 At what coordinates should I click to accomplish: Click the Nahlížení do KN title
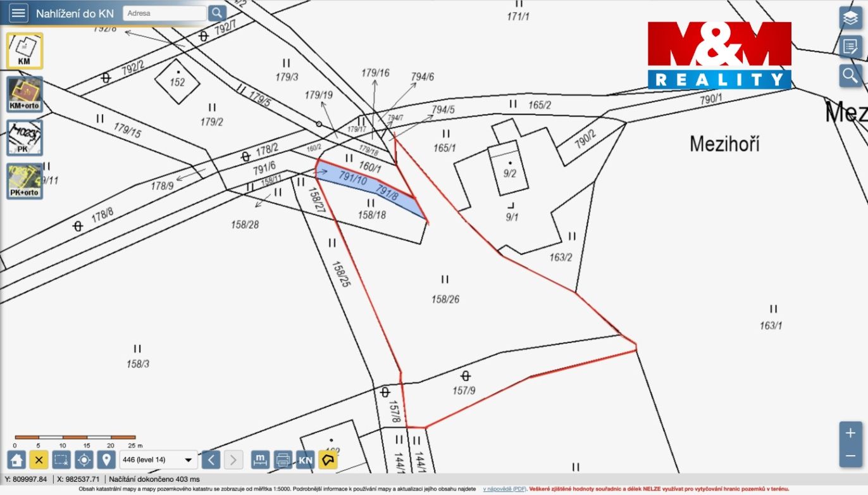pos(75,13)
